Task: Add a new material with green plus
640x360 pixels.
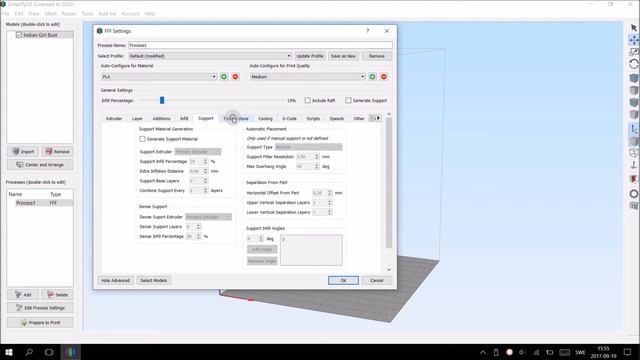Action: 224,77
